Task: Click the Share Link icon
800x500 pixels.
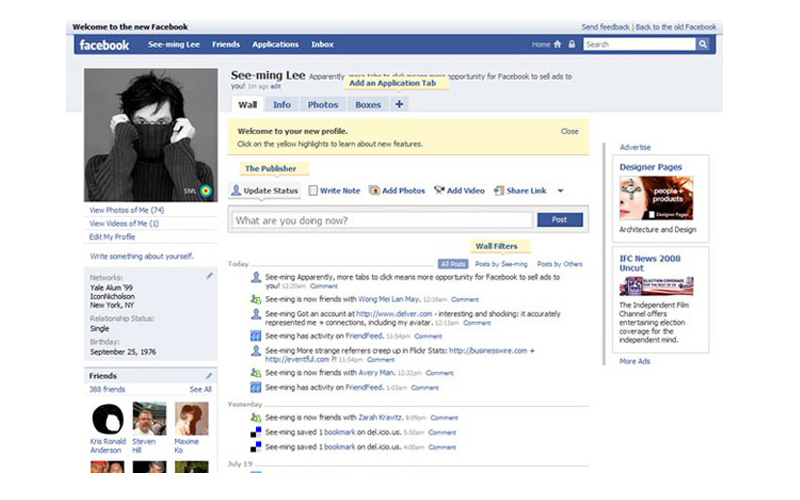Action: pos(498,190)
